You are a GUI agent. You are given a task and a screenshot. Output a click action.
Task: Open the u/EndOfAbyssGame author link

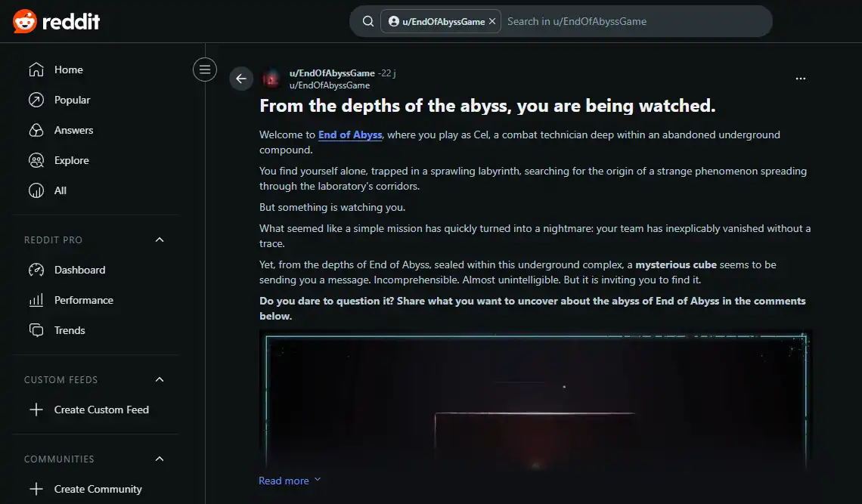coord(332,73)
